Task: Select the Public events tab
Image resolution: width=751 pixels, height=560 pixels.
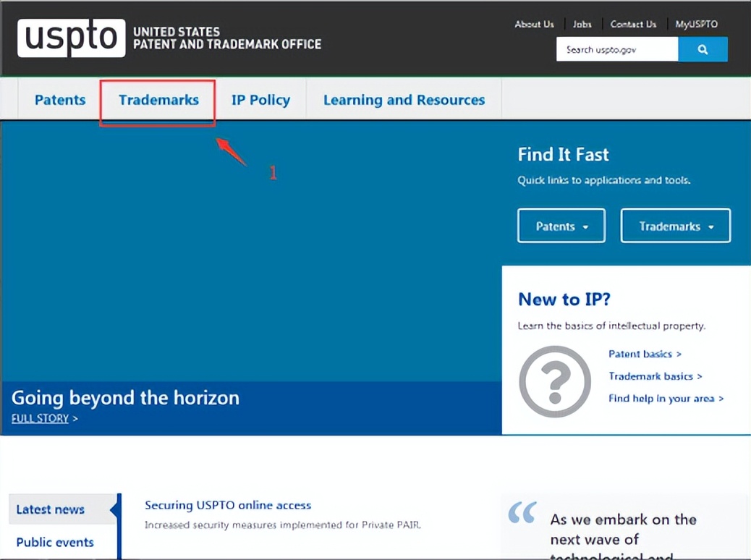Action: [x=55, y=543]
